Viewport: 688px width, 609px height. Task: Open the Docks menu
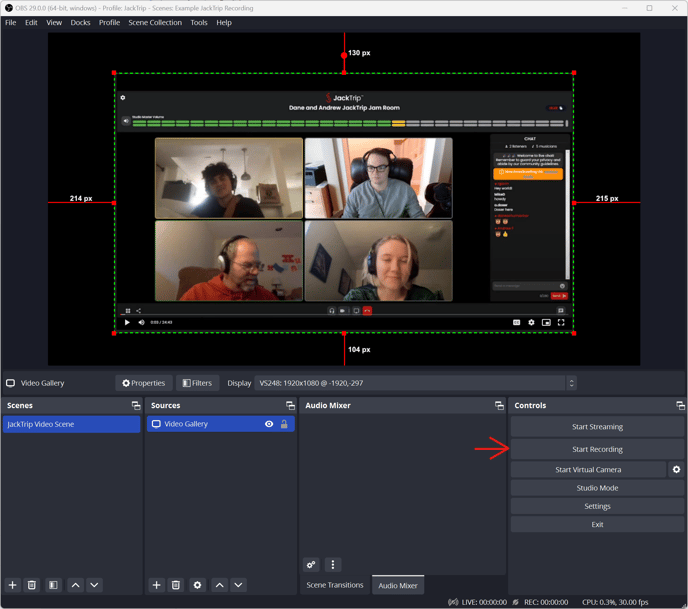80,22
